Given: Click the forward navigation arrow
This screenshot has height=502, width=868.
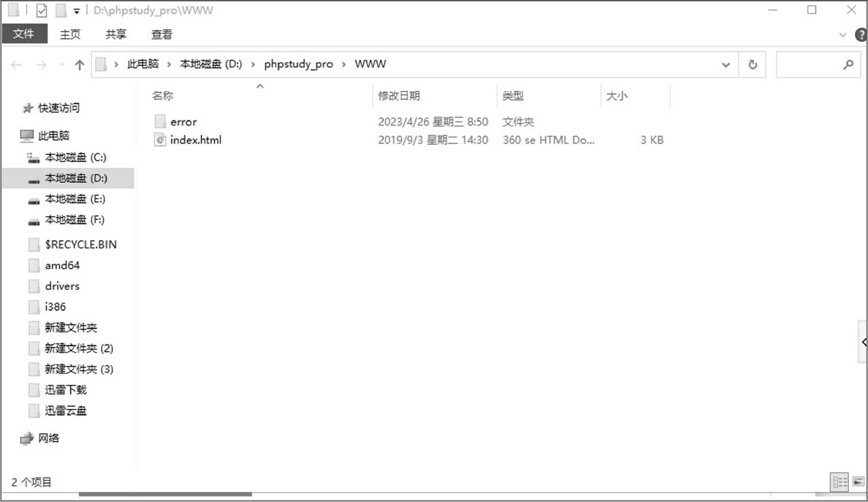Looking at the screenshot, I should [x=41, y=65].
